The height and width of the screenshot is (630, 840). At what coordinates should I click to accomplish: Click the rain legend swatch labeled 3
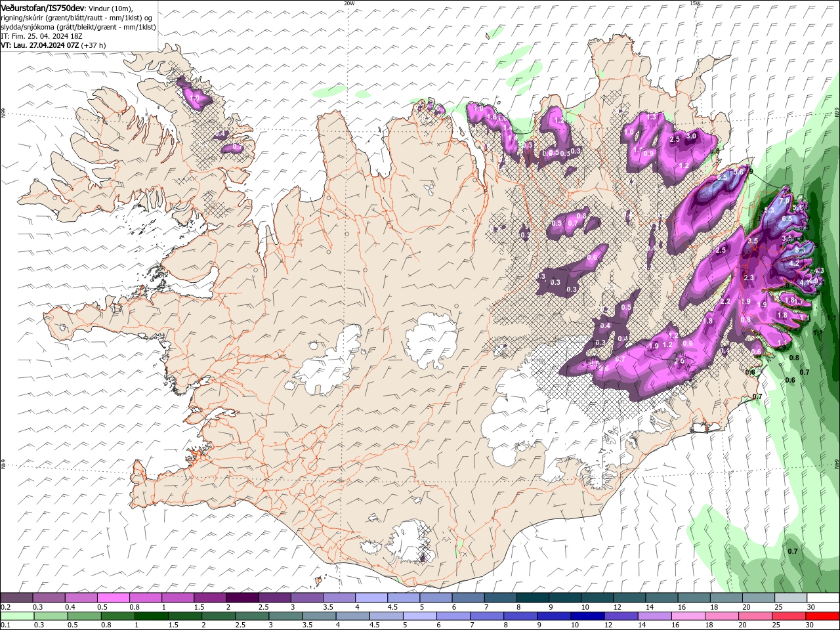(285, 616)
